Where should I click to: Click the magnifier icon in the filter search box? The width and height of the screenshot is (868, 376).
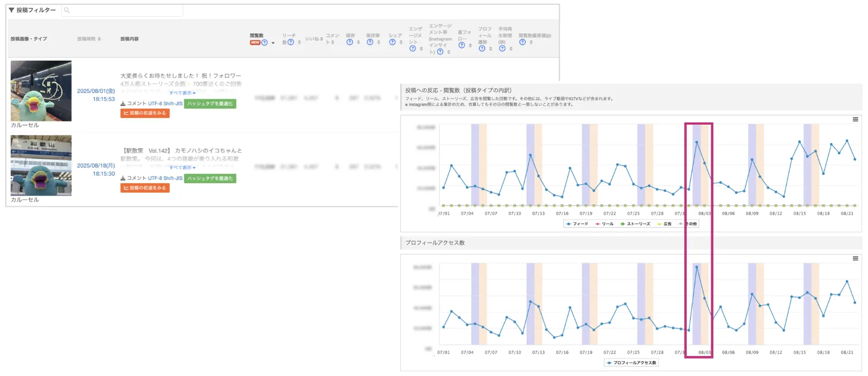67,10
